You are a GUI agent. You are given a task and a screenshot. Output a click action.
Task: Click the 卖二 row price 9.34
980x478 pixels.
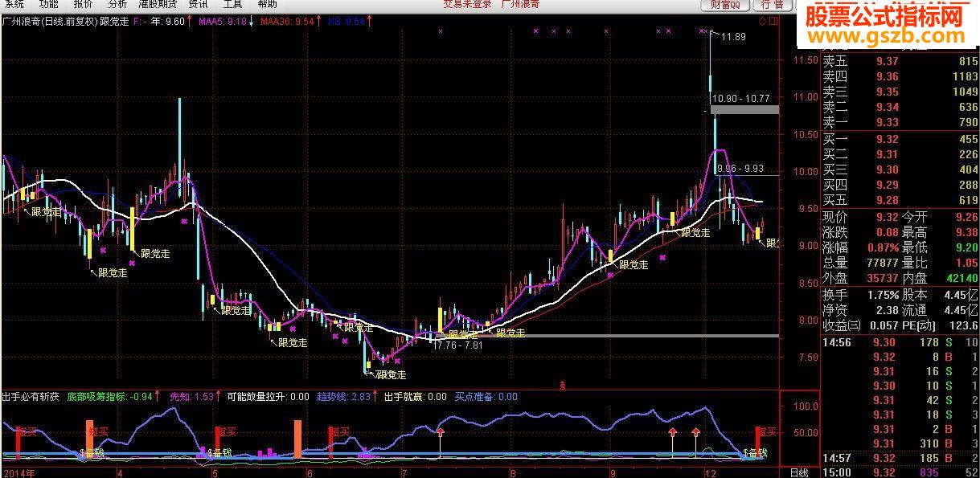click(888, 107)
